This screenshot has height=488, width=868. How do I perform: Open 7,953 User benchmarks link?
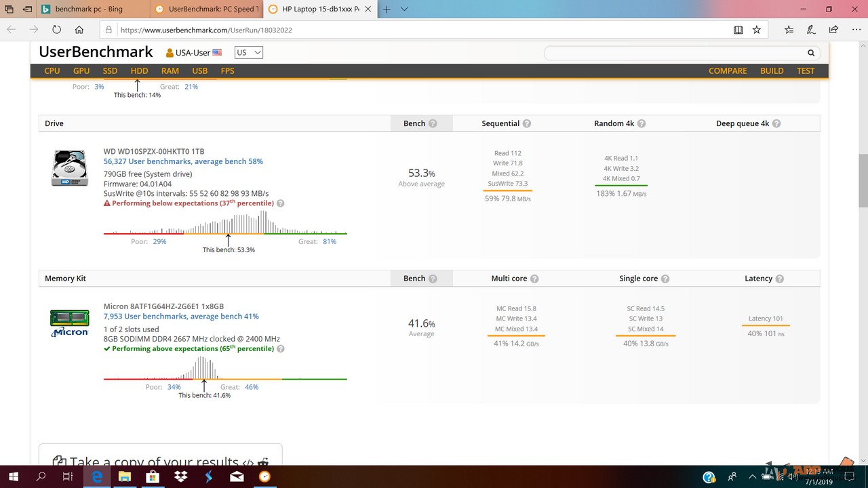point(181,317)
